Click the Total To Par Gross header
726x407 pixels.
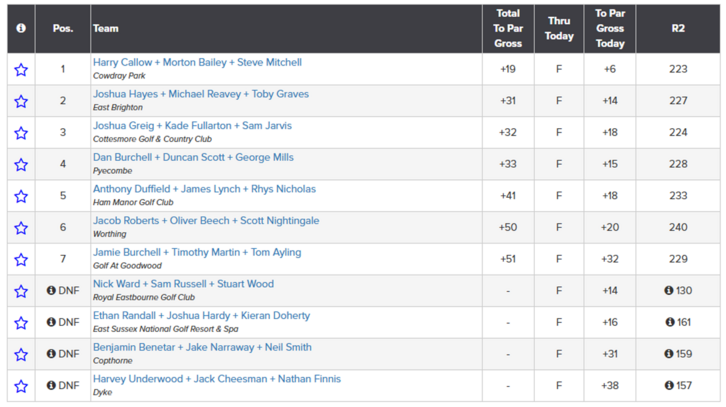[x=508, y=28]
